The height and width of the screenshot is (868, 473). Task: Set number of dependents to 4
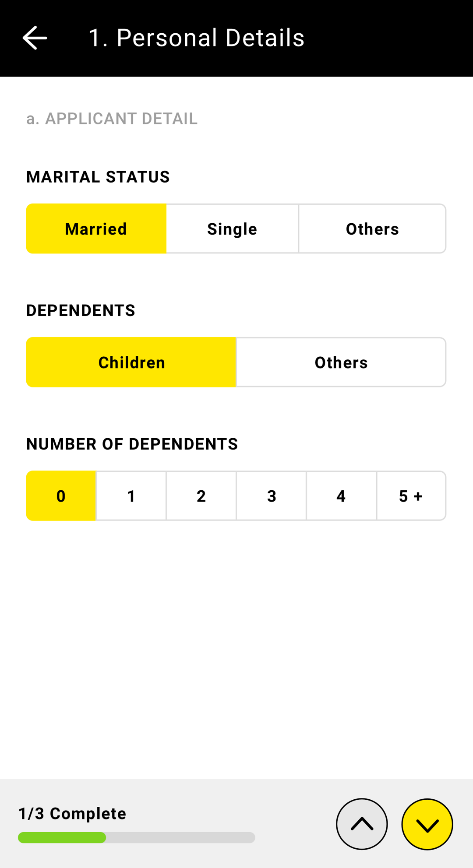tap(341, 495)
